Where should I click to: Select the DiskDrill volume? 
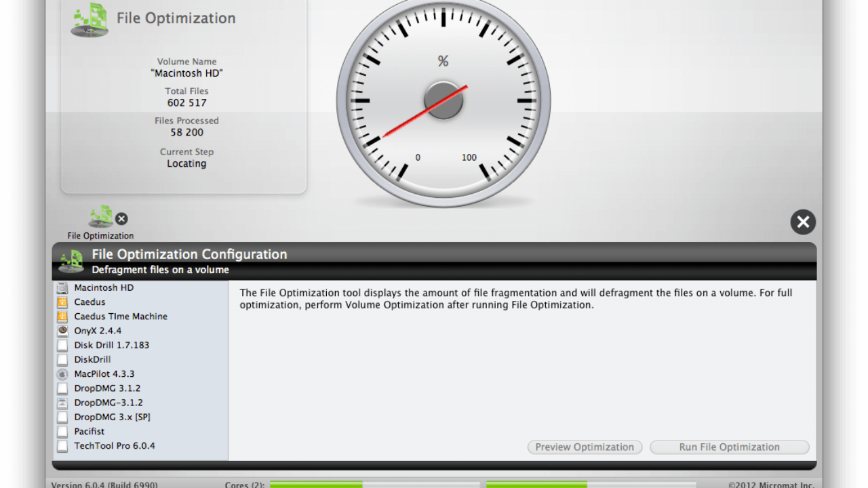click(92, 360)
